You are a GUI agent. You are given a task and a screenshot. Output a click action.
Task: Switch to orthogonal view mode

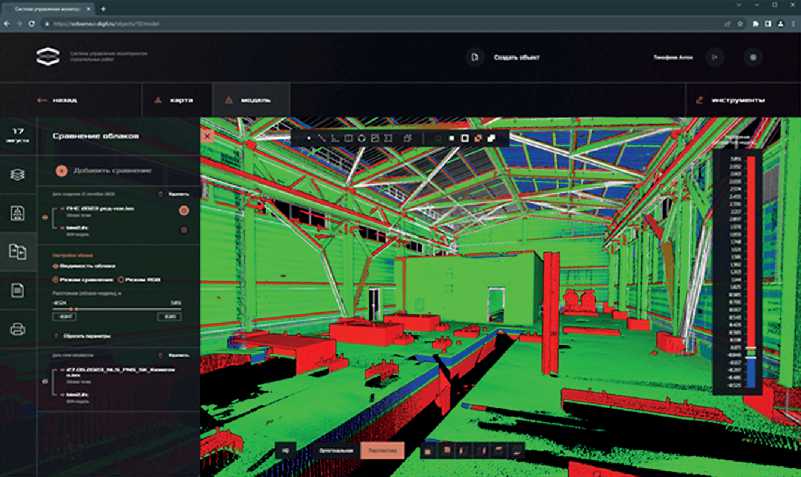(336, 450)
